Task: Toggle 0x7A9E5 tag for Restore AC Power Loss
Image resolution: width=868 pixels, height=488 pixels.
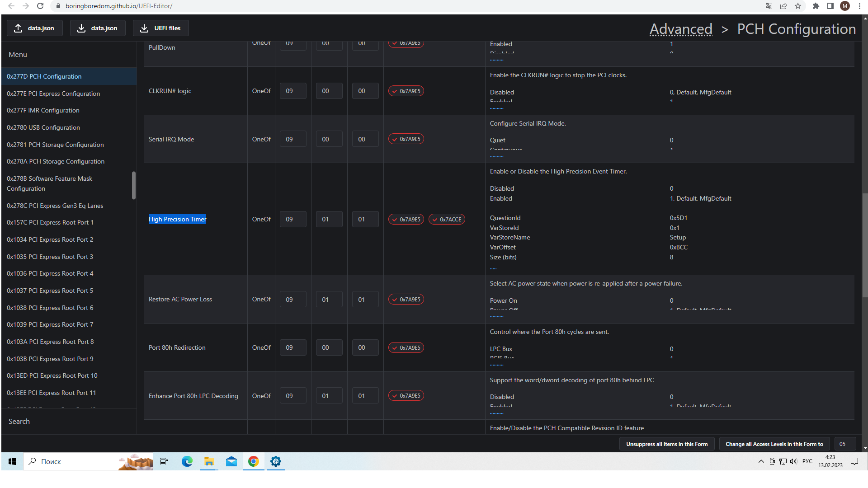Action: [406, 300]
